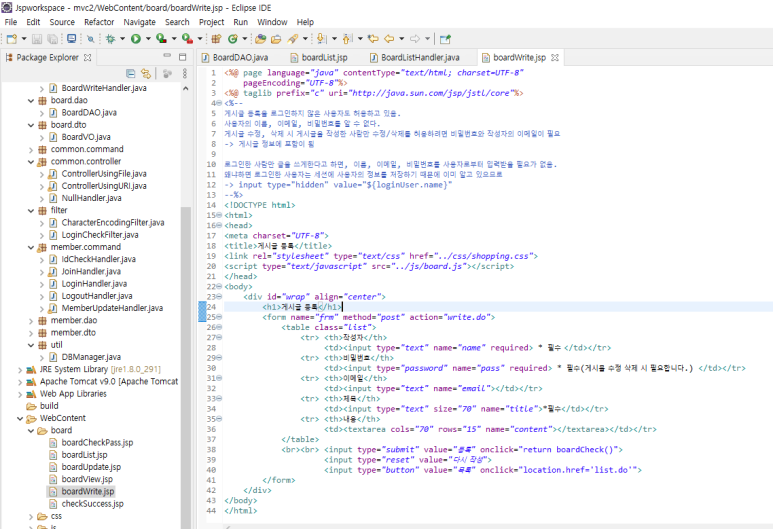Click the Search flashlight icon
The width and height of the screenshot is (773, 529).
point(293,38)
